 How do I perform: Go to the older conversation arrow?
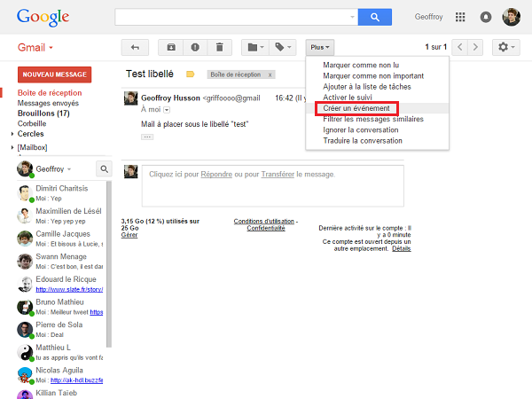[x=475, y=47]
